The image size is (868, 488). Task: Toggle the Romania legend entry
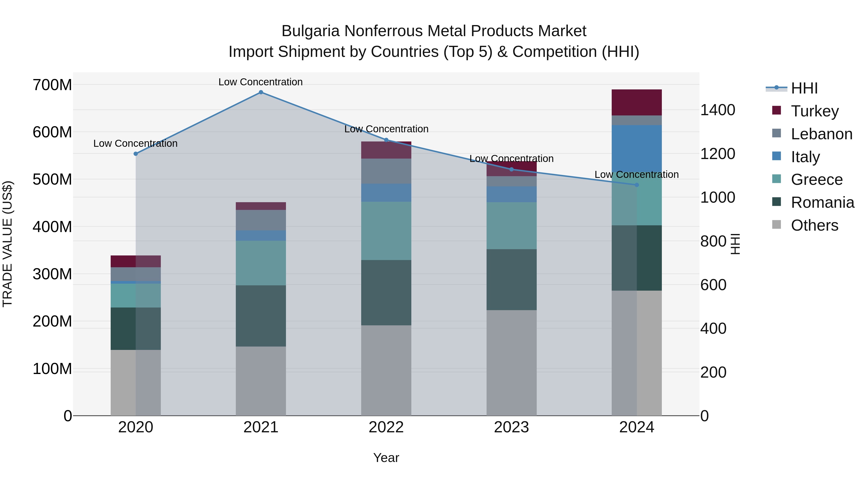[x=813, y=202]
